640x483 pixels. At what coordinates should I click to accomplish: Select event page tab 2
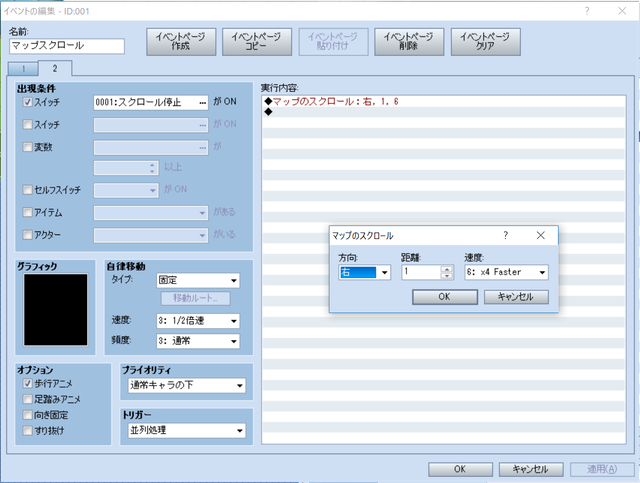(55, 68)
